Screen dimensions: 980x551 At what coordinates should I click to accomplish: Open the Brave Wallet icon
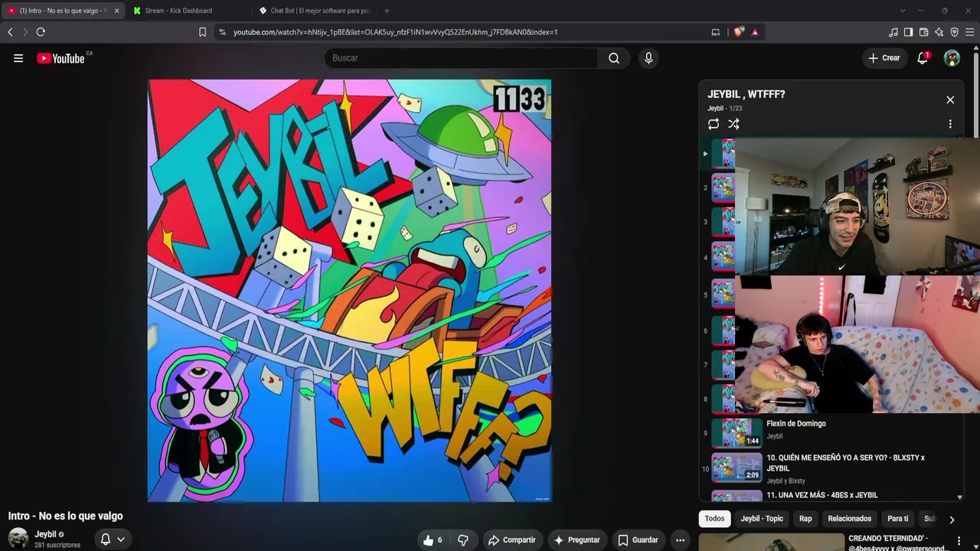tap(923, 32)
